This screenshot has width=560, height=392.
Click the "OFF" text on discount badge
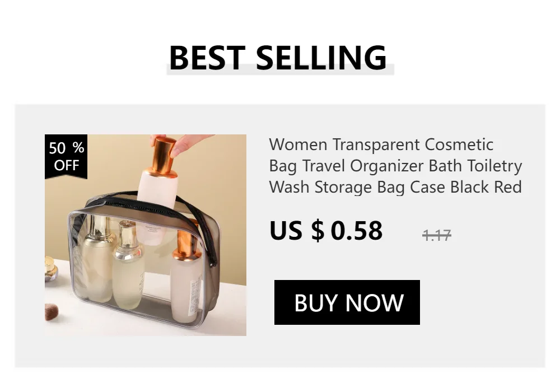tap(67, 165)
